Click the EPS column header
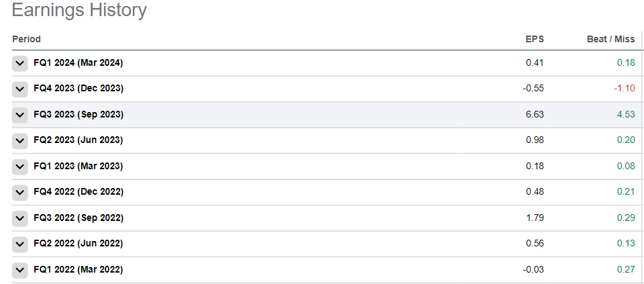The height and width of the screenshot is (284, 644). point(534,40)
